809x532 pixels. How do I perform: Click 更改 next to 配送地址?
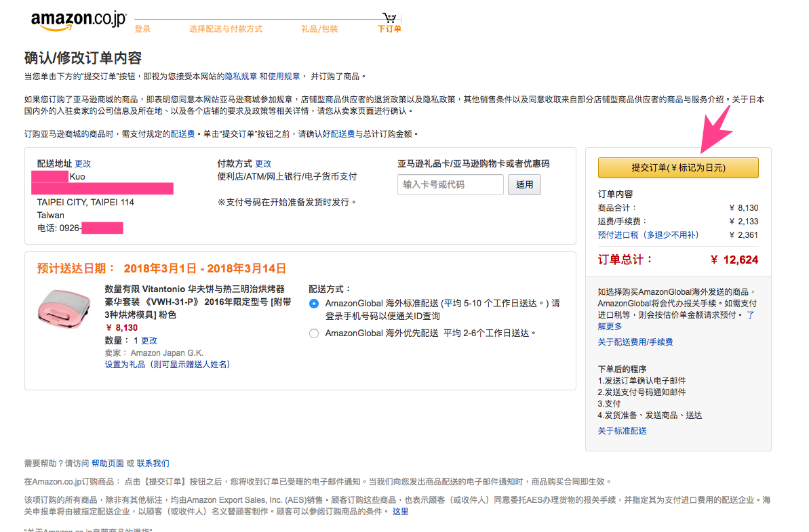(x=83, y=163)
